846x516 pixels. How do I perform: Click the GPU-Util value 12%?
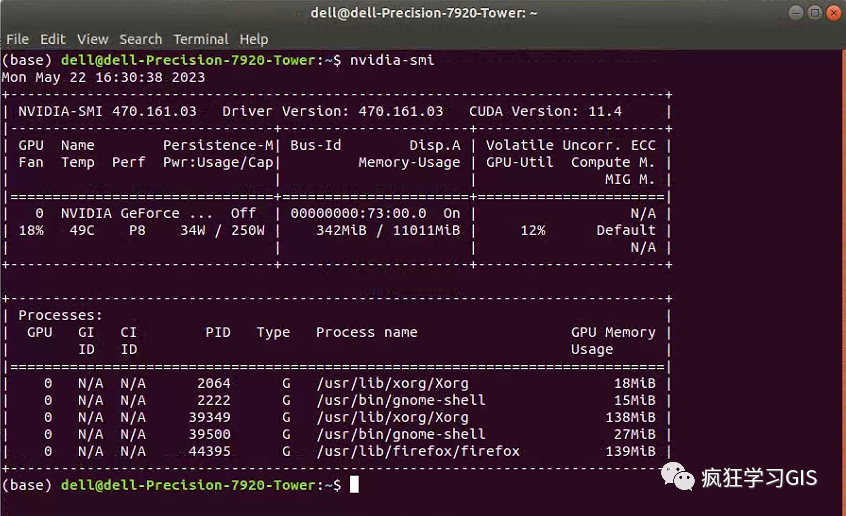point(533,230)
